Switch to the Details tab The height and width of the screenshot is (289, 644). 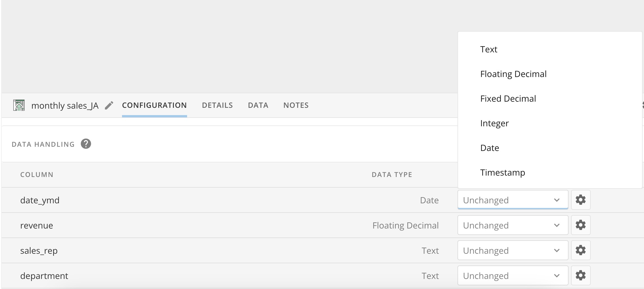[217, 105]
